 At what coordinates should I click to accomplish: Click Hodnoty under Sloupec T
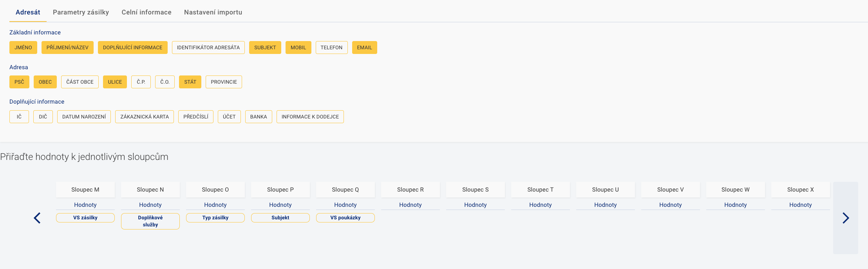(541, 205)
